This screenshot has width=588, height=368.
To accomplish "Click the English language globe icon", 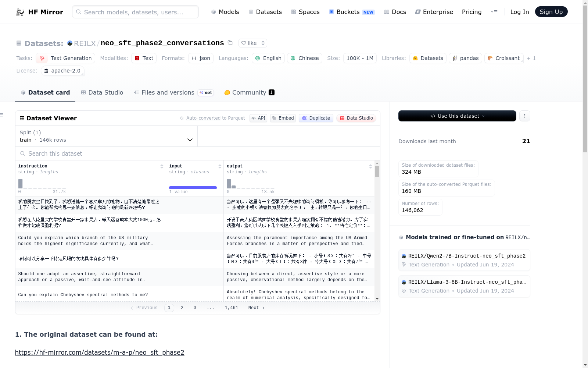I will [x=258, y=58].
